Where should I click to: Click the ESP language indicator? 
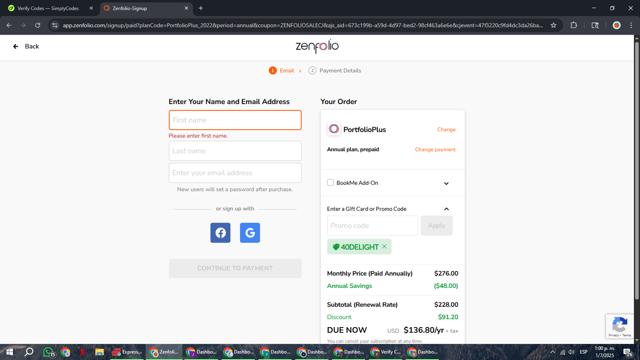coord(584,352)
